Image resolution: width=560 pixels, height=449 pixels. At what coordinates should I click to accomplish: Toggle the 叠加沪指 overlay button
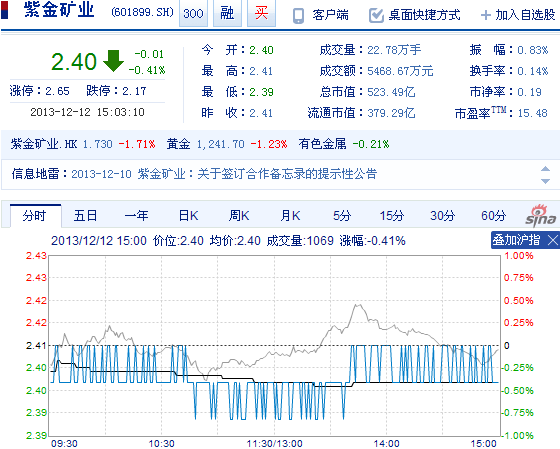516,240
